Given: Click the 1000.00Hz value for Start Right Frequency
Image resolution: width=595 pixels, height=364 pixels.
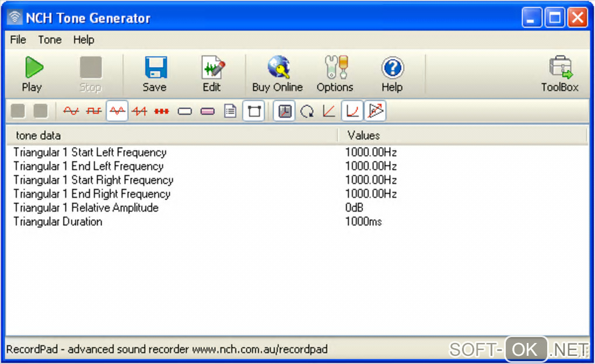Looking at the screenshot, I should click(x=371, y=180).
